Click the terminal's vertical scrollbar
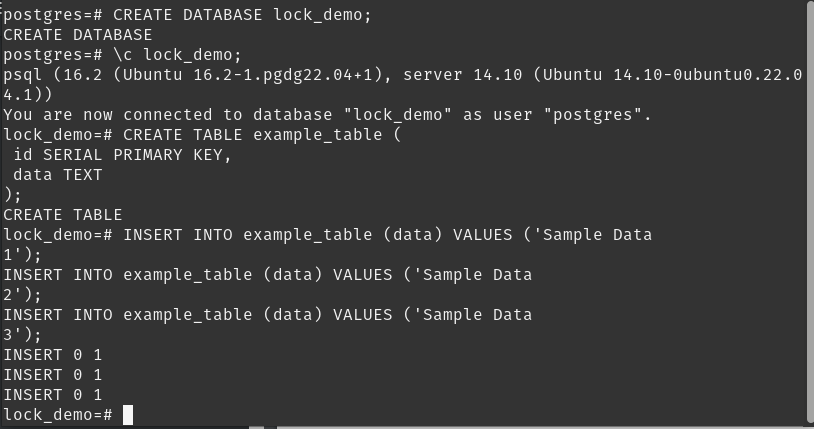This screenshot has width=814, height=429. point(809,213)
